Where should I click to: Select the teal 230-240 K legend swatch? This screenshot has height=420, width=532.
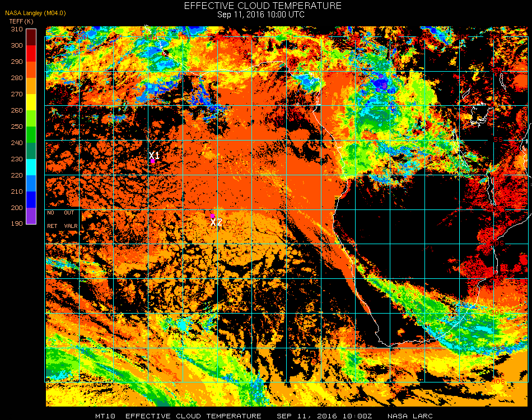coord(31,151)
